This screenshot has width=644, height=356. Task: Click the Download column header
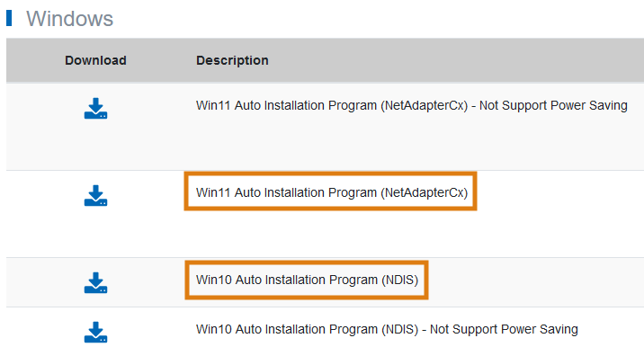pos(95,60)
